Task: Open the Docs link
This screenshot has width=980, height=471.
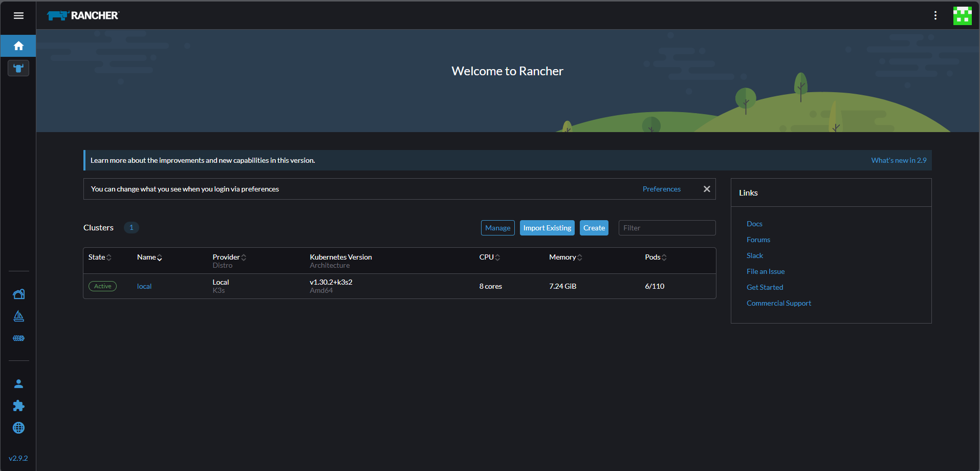Action: [x=754, y=224]
